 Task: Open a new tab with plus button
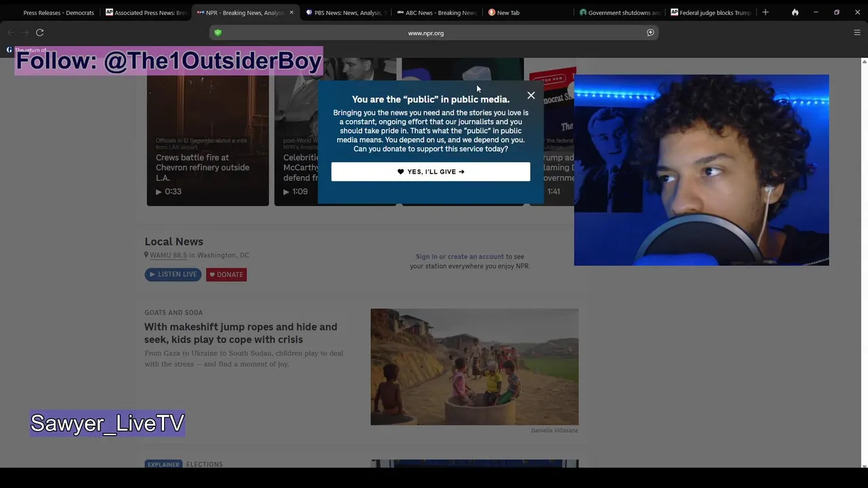[765, 12]
